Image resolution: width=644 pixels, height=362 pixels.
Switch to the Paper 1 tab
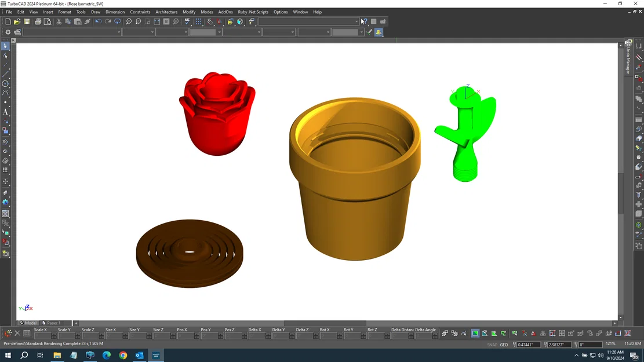tap(54, 323)
